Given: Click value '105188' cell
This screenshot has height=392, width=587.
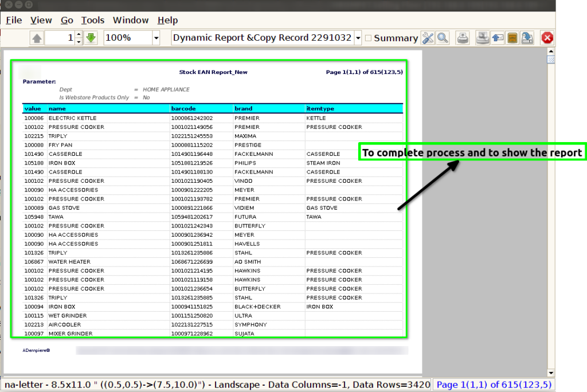Looking at the screenshot, I should (34, 163).
